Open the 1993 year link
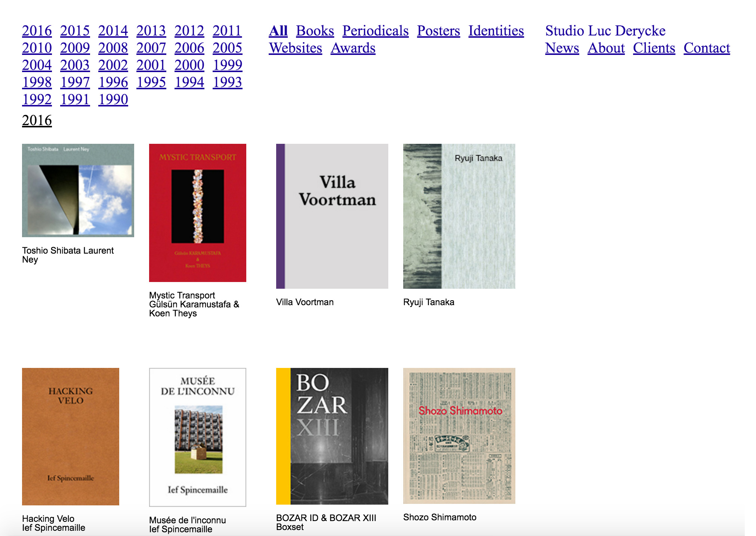Image resolution: width=756 pixels, height=536 pixels. pyautogui.click(x=228, y=82)
